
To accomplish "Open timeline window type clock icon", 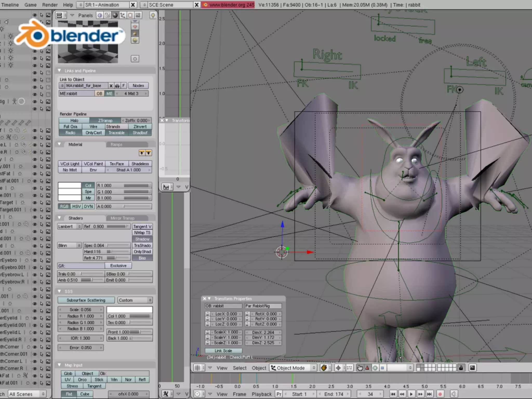I will pos(199,394).
